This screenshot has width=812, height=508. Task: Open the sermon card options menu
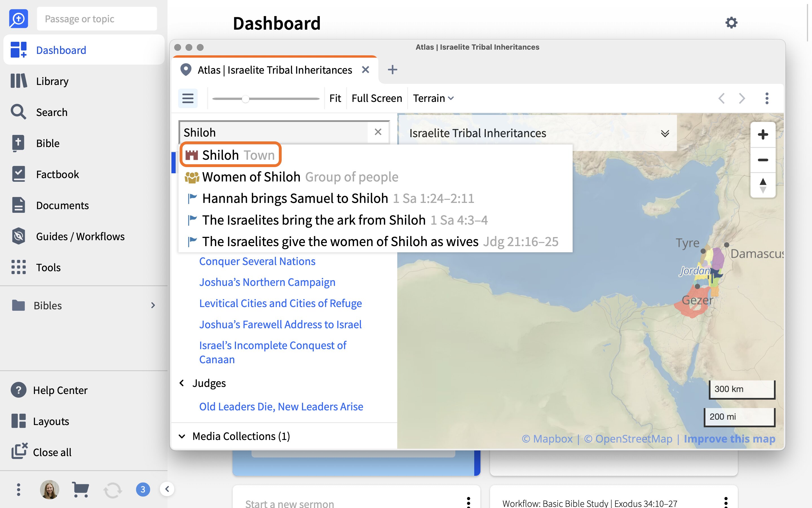pos(468,502)
